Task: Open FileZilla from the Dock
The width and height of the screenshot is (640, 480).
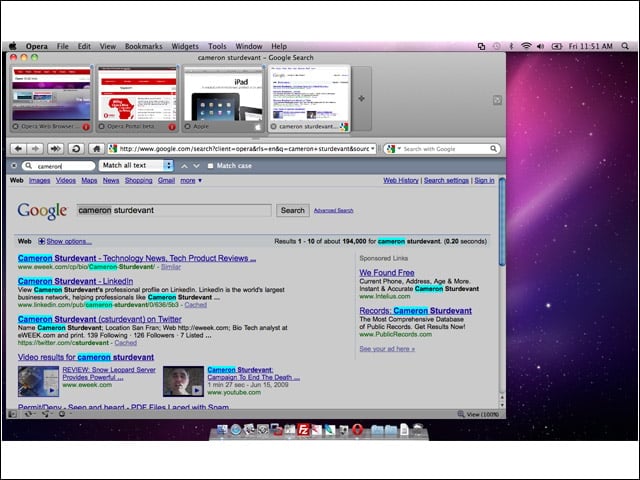Action: coord(303,430)
